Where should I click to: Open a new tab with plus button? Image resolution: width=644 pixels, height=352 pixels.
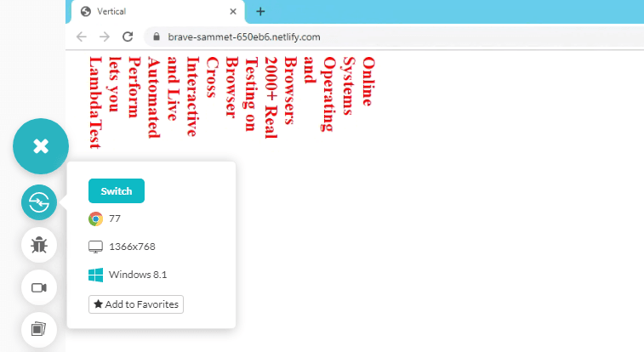click(260, 12)
